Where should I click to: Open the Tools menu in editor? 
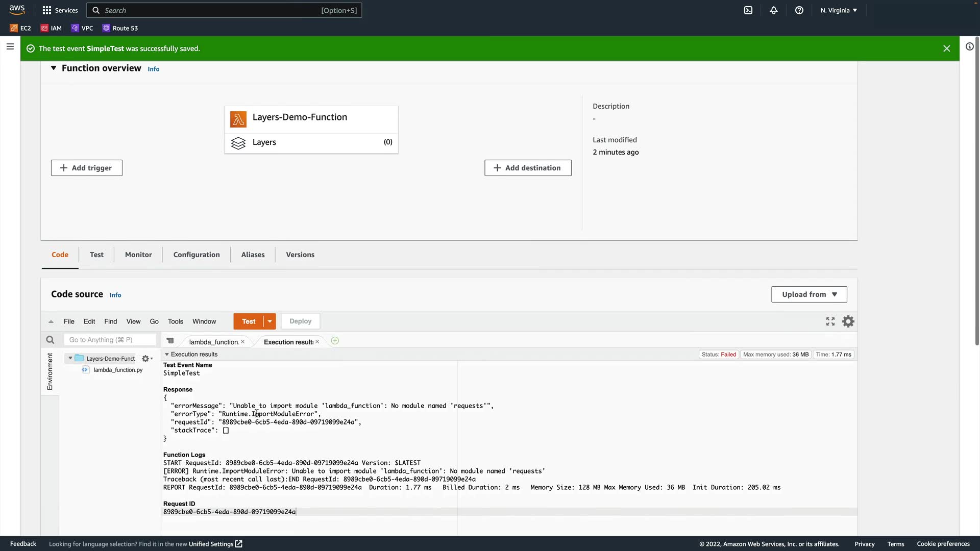(175, 321)
